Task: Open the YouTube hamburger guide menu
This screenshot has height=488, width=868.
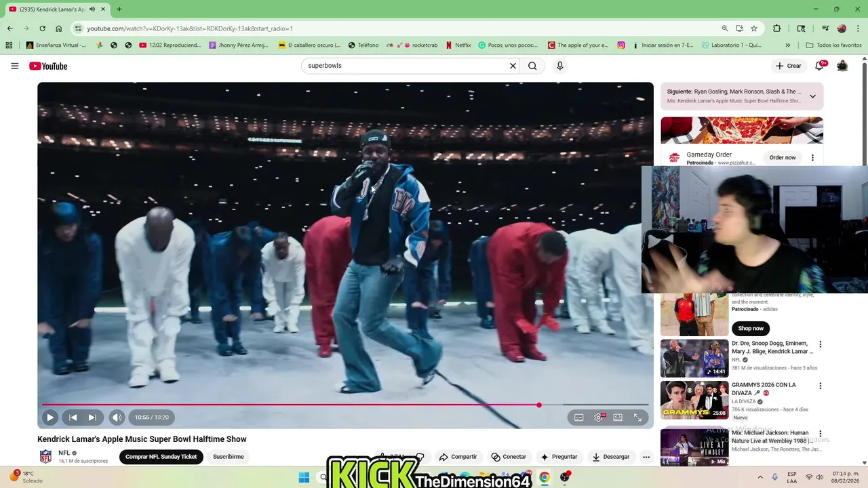Action: pos(15,66)
